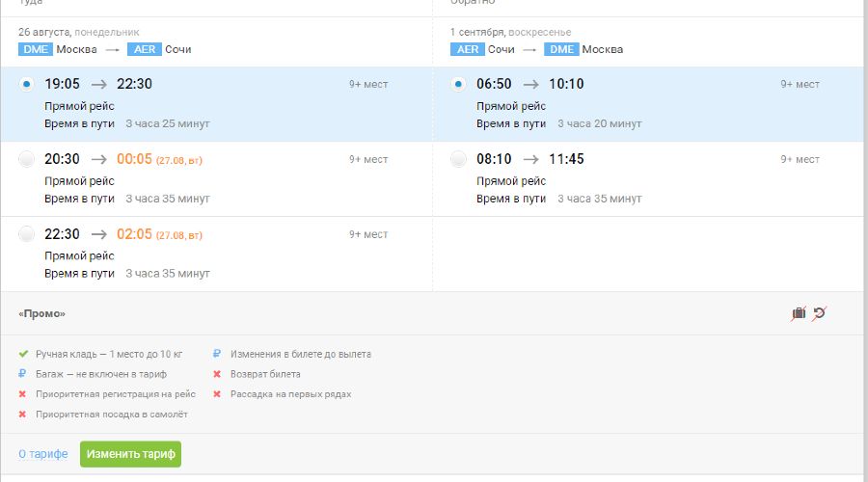Click the red cross beside Возврат билета
Screen dimensions: 868x482
point(217,374)
